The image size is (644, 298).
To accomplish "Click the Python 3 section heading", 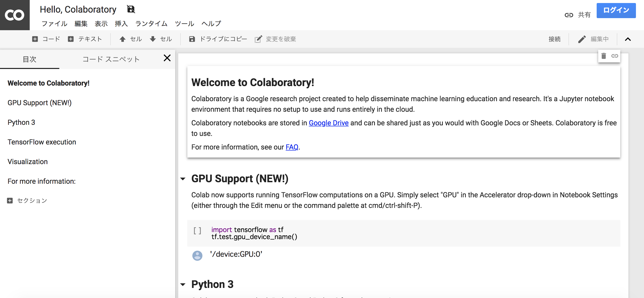I will point(212,284).
